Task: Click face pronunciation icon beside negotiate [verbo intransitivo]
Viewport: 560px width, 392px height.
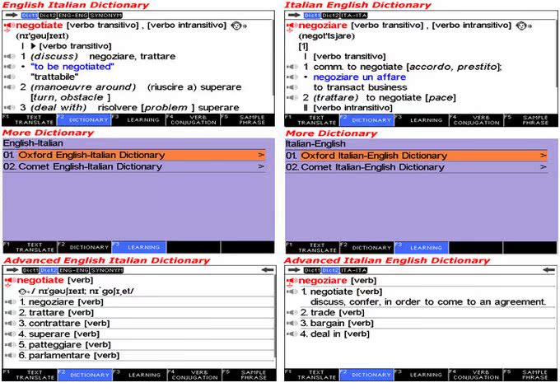Action: pos(238,26)
